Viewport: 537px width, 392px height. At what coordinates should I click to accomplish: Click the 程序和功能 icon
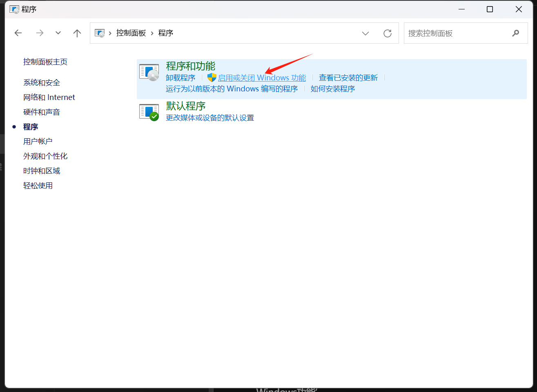[x=149, y=73]
